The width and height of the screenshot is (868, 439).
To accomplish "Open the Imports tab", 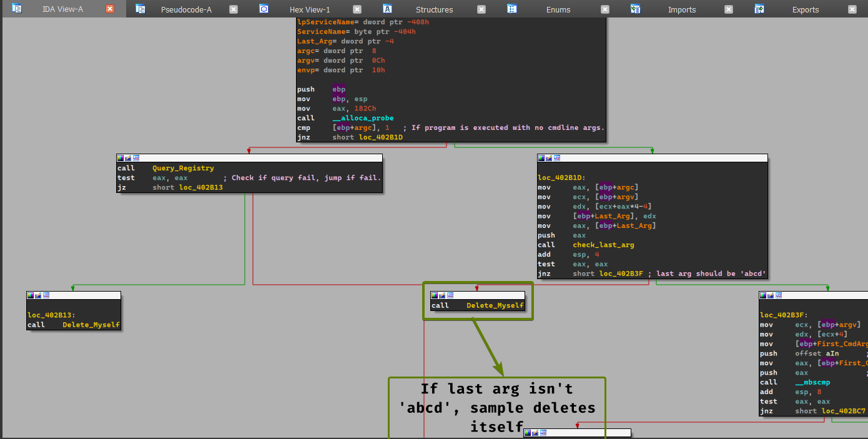I will tap(682, 9).
